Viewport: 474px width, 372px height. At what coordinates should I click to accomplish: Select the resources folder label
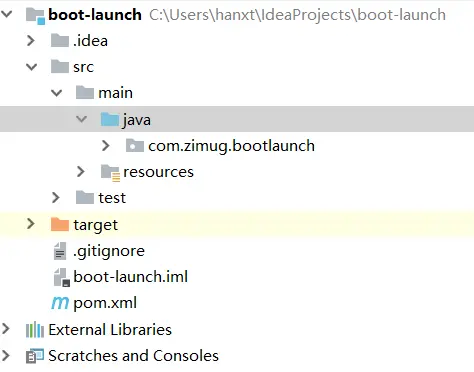(x=158, y=172)
